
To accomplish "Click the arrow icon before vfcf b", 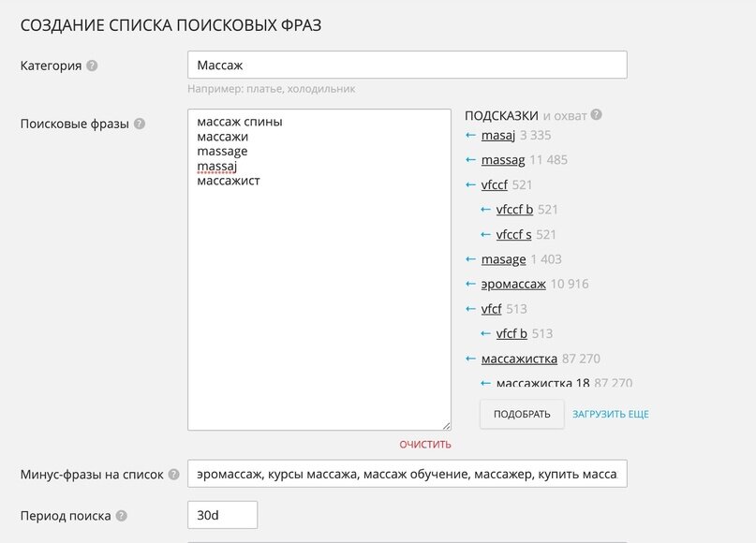I will click(486, 334).
